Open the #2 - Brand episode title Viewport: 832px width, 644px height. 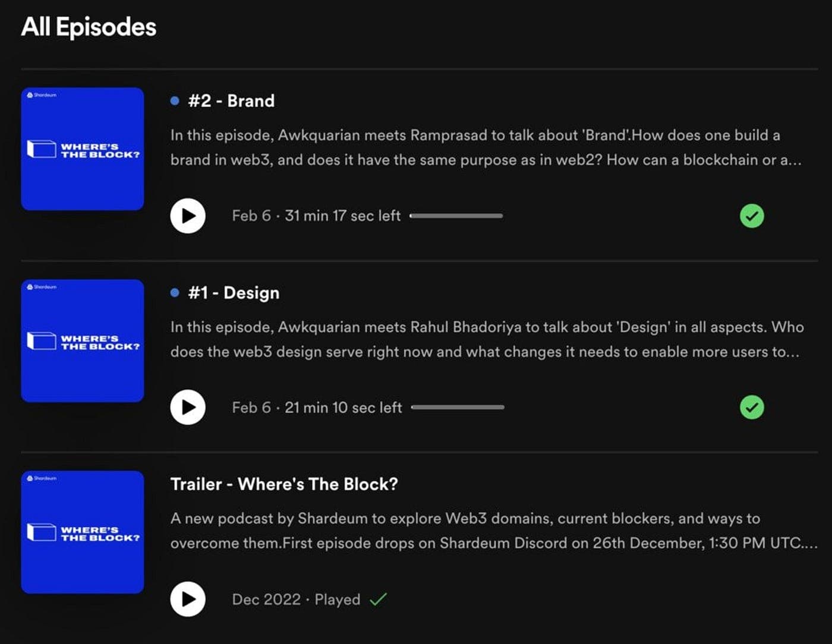coord(231,101)
